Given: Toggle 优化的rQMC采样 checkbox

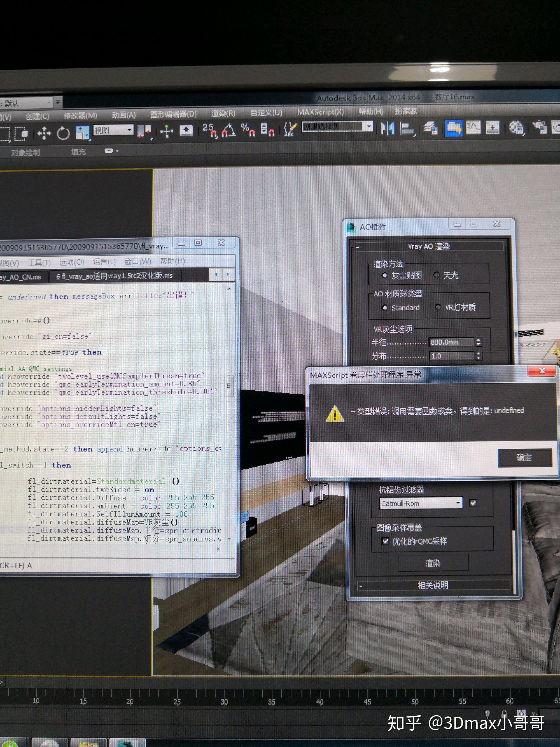Looking at the screenshot, I should pos(385,541).
